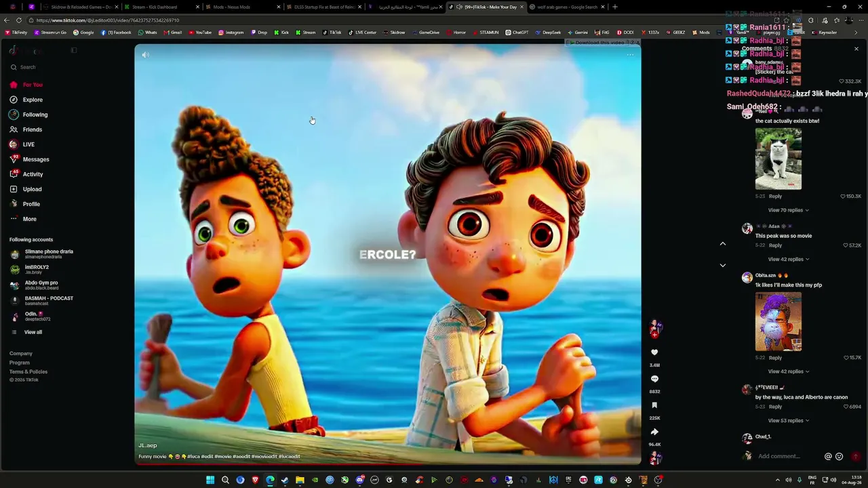Open the Instagram bookmark
Image resolution: width=868 pixels, height=488 pixels.
pos(231,33)
